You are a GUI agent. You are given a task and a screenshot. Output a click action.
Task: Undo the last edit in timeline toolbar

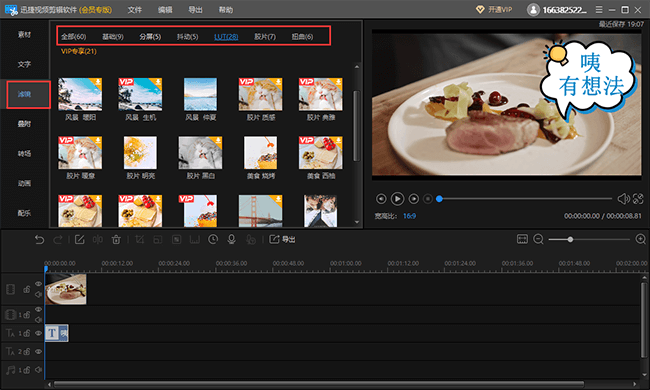(x=39, y=239)
